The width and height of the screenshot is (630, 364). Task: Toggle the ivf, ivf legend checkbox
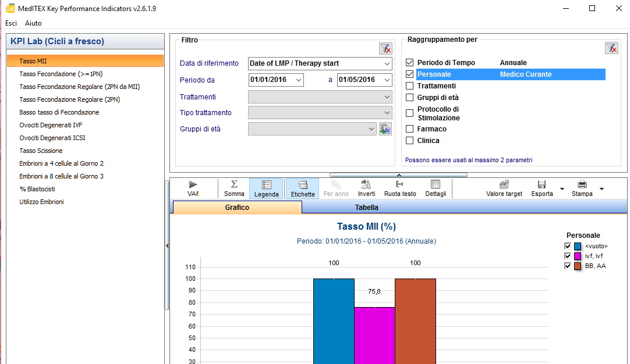[x=568, y=256]
